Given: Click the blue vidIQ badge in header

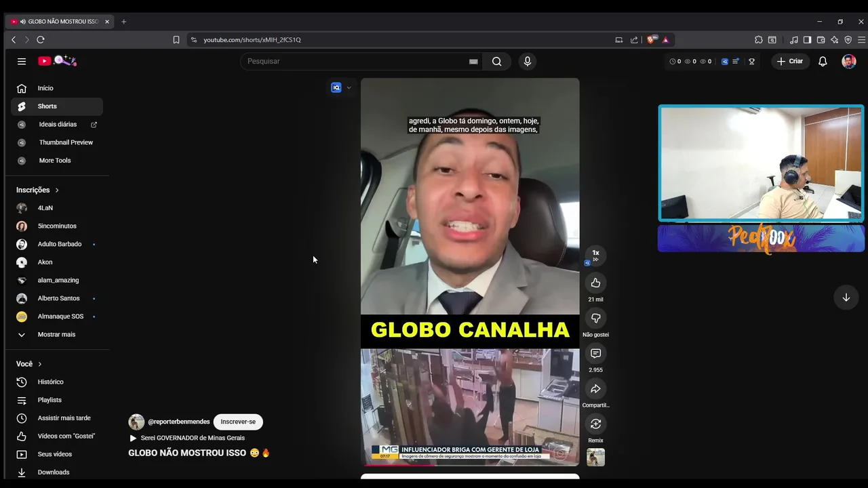Looking at the screenshot, I should (x=724, y=61).
